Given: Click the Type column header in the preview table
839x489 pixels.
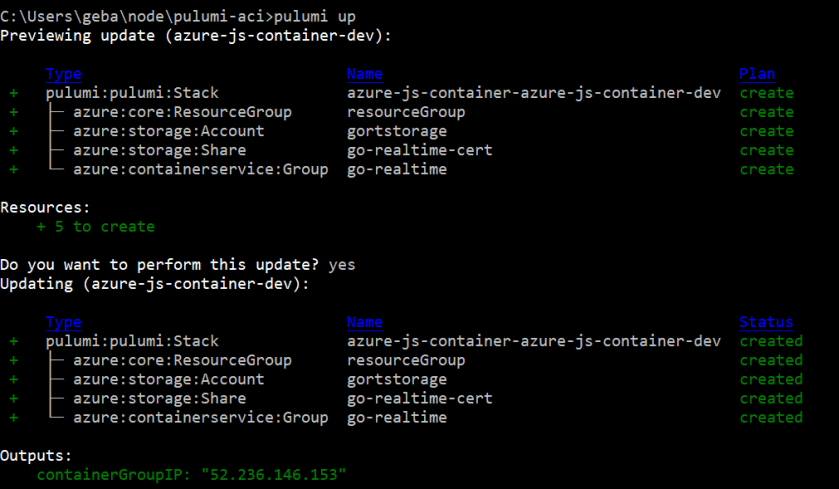Looking at the screenshot, I should (x=64, y=74).
